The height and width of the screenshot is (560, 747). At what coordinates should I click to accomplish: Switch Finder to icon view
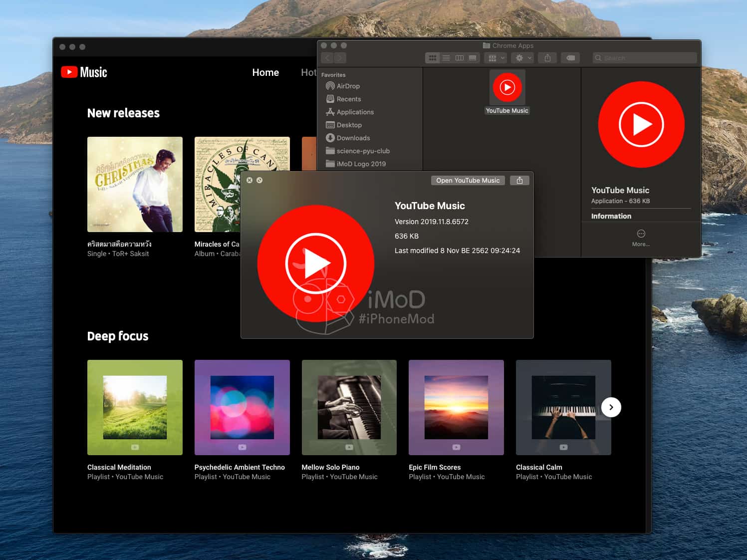coord(433,58)
